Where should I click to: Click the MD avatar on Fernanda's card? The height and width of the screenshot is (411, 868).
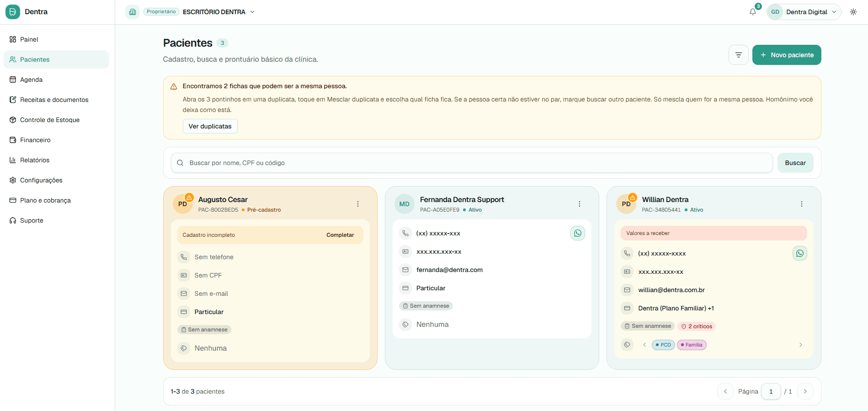(404, 204)
